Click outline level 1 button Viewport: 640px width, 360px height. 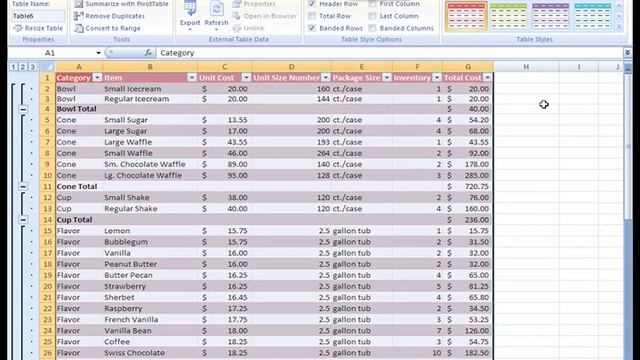[13, 67]
